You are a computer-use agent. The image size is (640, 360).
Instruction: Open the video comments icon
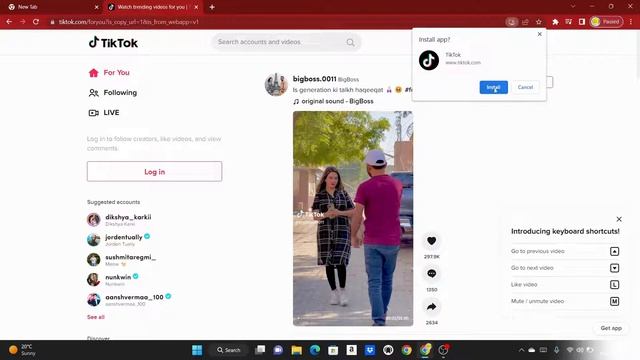point(431,273)
